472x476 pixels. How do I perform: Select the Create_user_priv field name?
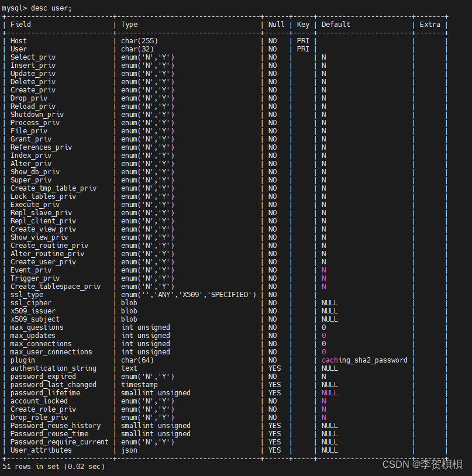43,263
